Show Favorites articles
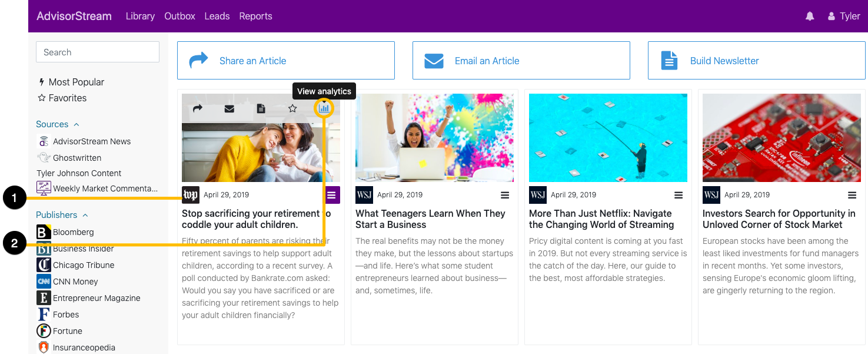This screenshot has width=868, height=354. pyautogui.click(x=62, y=98)
